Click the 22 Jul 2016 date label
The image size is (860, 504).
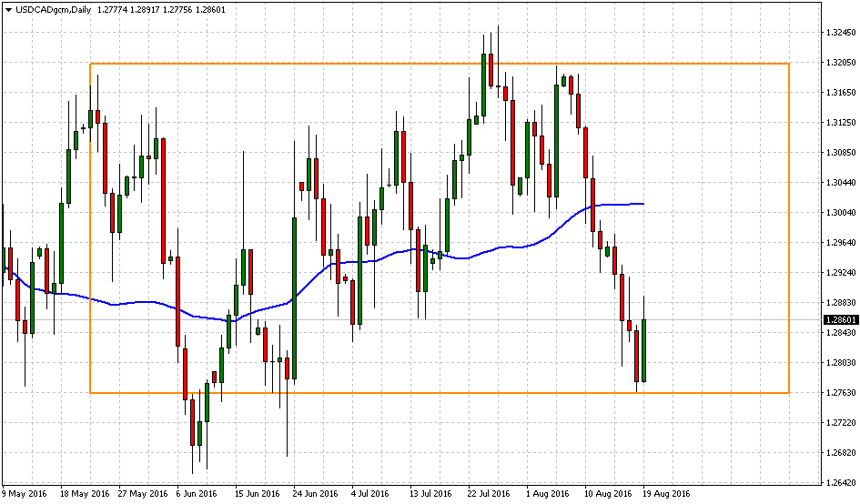tap(490, 494)
